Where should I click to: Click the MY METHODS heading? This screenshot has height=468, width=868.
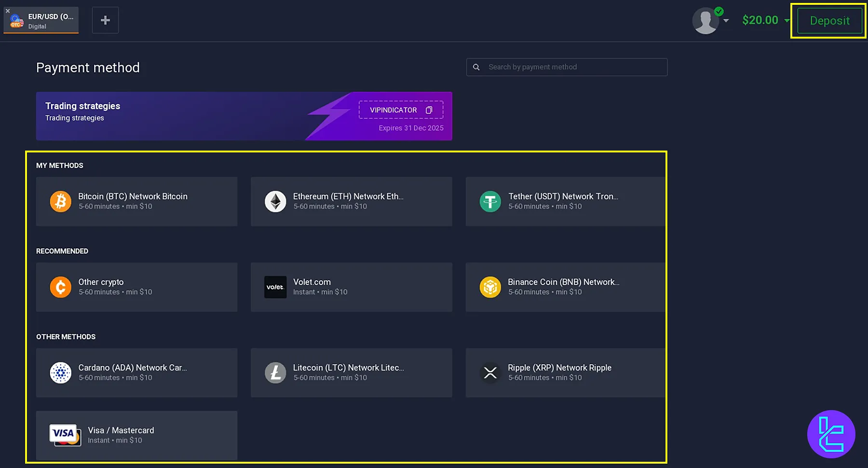coord(60,165)
